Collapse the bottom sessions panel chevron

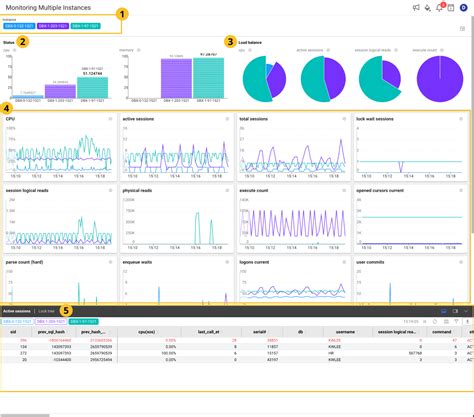pyautogui.click(x=466, y=311)
